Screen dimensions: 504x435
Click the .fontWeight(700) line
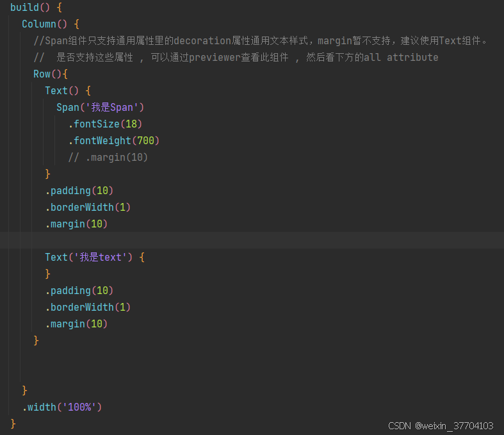pos(114,141)
